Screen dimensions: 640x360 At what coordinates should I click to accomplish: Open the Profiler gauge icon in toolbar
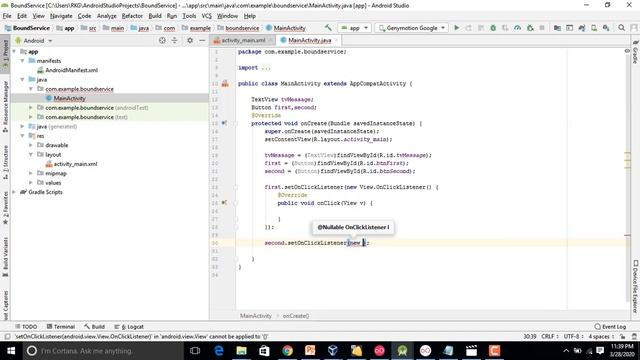518,28
